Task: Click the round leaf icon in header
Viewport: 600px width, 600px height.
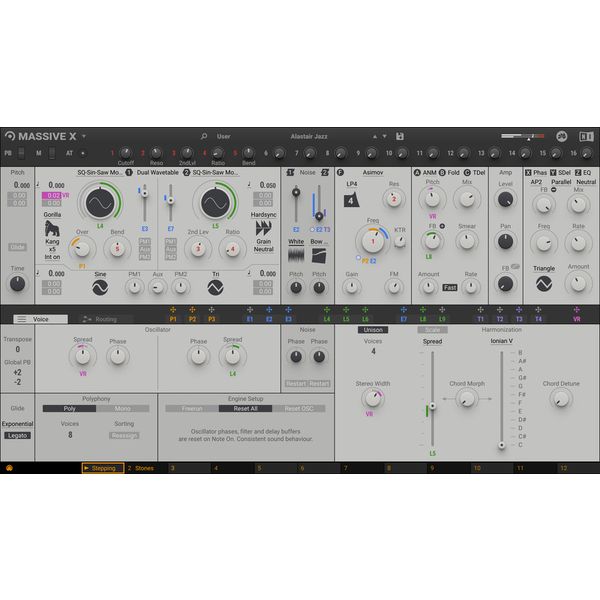Action: pyautogui.click(x=561, y=136)
